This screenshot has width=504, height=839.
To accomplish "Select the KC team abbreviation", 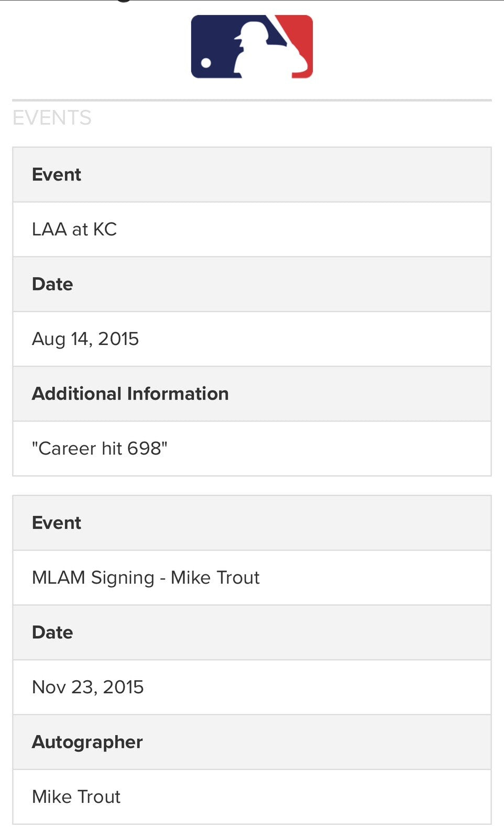I will point(105,230).
